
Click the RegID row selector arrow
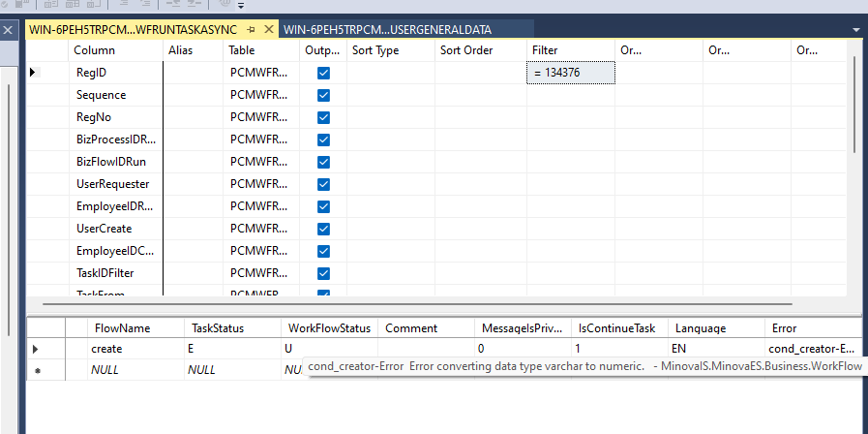35,73
